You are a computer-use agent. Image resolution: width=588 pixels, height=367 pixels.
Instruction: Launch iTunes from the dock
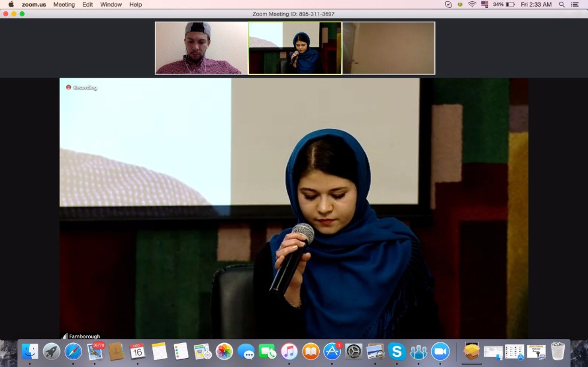tap(289, 351)
